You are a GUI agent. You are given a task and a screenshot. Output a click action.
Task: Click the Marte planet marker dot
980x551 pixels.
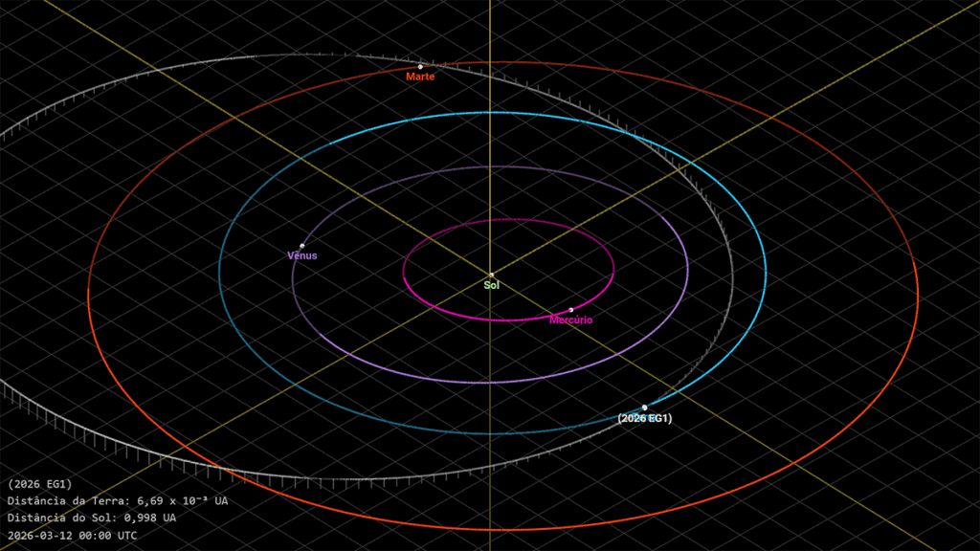click(420, 67)
